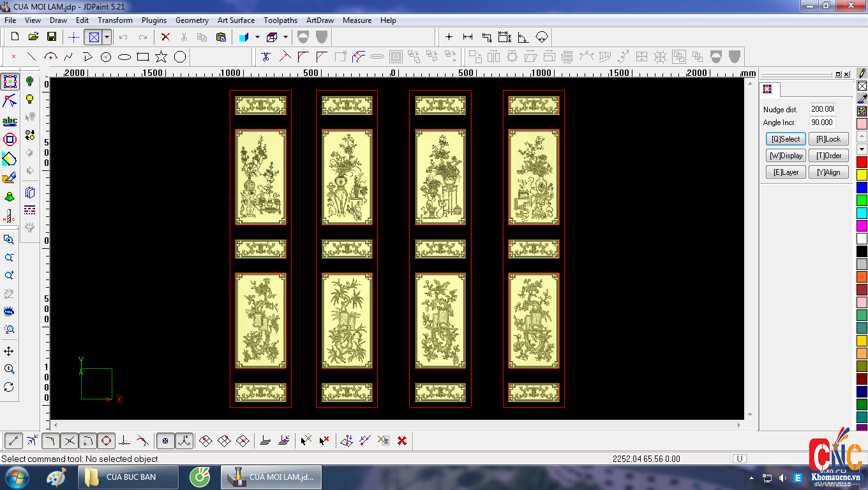
Task: Click the red X delete icon
Action: coord(165,37)
